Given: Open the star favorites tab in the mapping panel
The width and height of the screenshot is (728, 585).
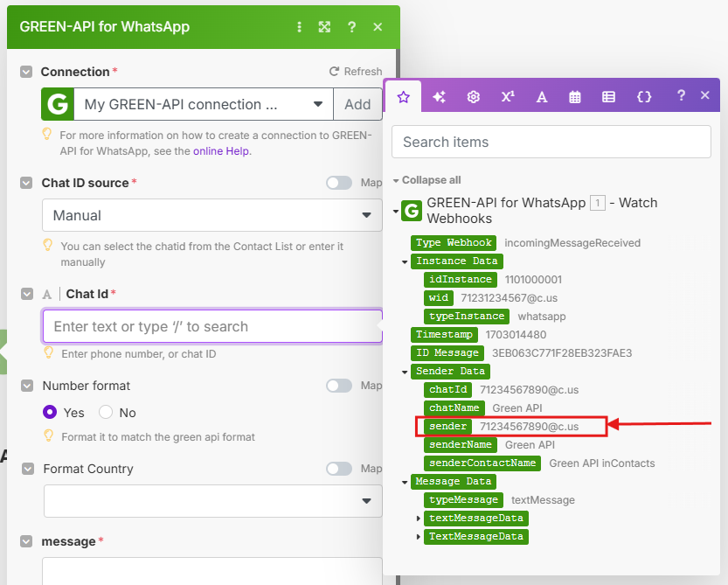Looking at the screenshot, I should (403, 96).
